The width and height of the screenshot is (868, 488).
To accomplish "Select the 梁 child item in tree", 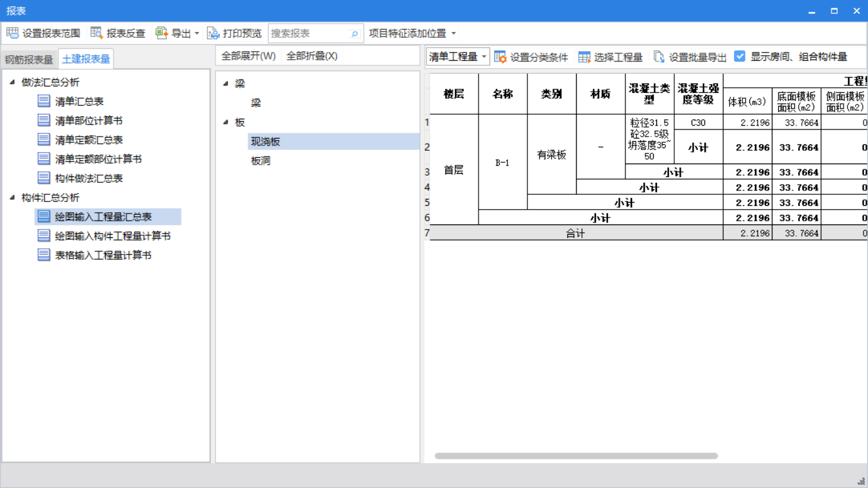I will tap(256, 103).
